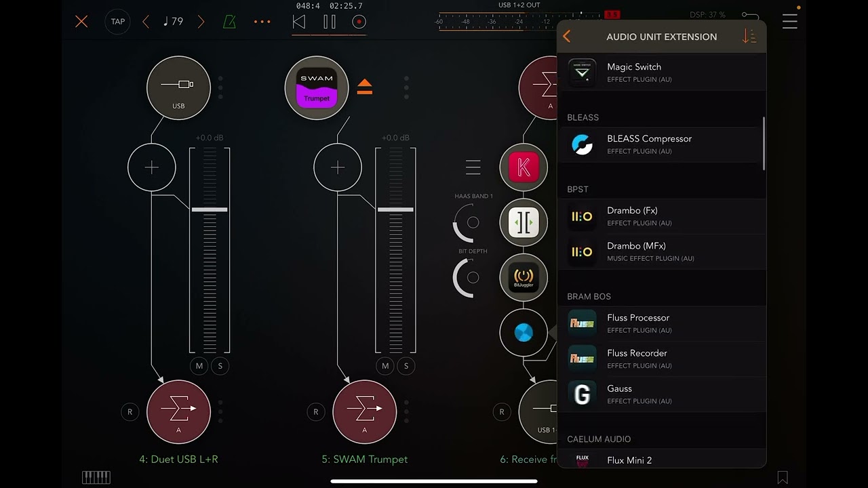Open the USB input node on channel 4
This screenshot has height=488, width=868.
tap(178, 88)
